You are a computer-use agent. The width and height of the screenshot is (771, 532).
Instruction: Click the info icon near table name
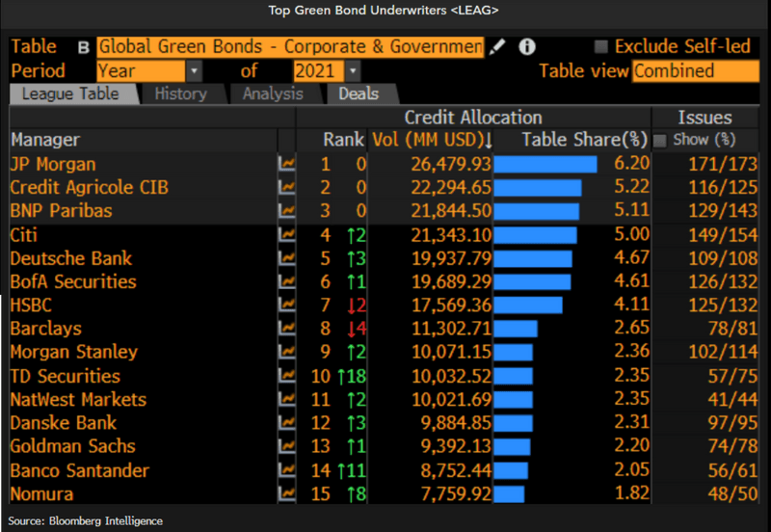(x=526, y=47)
